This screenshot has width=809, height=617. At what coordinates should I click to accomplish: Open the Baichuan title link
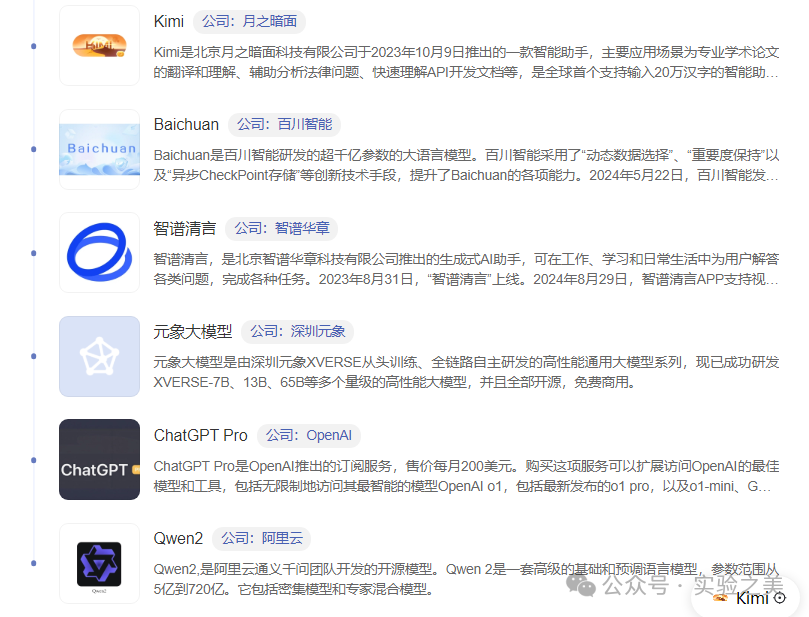pos(186,124)
